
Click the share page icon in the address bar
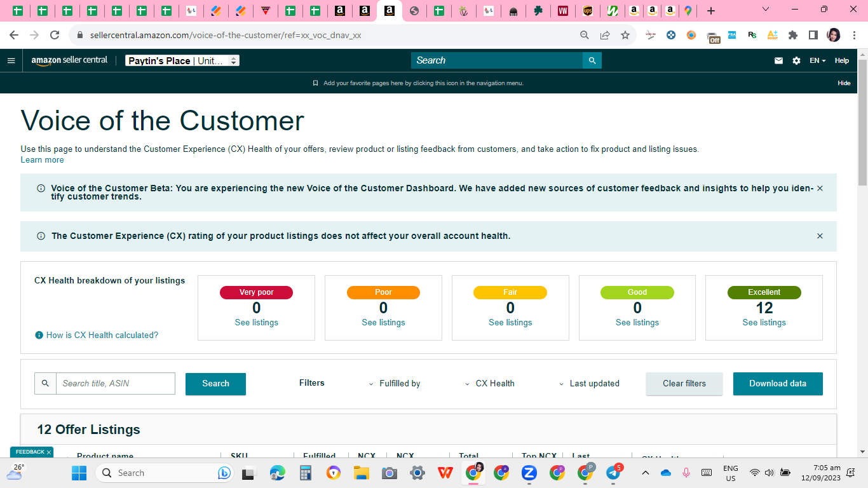[x=605, y=35]
